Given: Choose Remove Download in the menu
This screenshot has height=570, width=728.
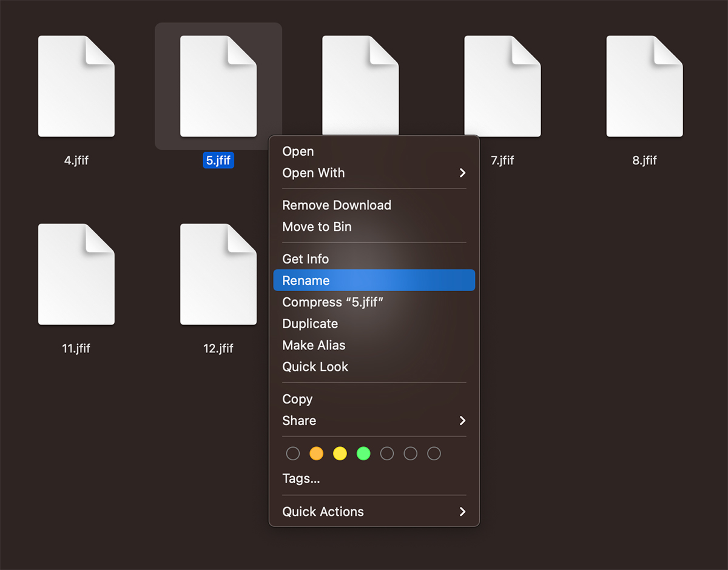Looking at the screenshot, I should (x=374, y=206).
